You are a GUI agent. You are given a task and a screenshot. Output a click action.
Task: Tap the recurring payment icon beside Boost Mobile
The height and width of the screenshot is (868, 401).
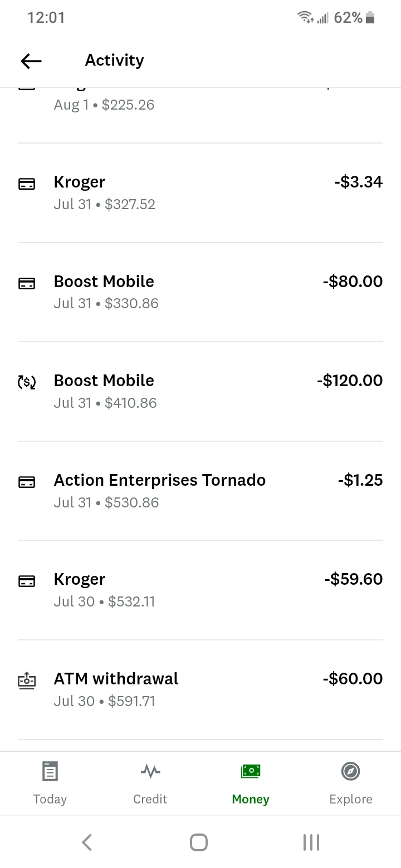27,382
